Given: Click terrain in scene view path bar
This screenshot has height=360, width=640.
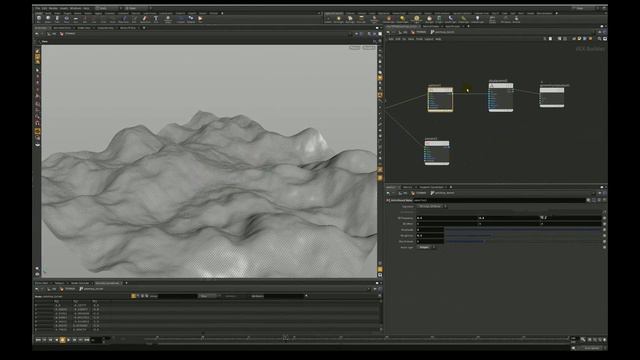Looking at the screenshot, I should pyautogui.click(x=68, y=34).
